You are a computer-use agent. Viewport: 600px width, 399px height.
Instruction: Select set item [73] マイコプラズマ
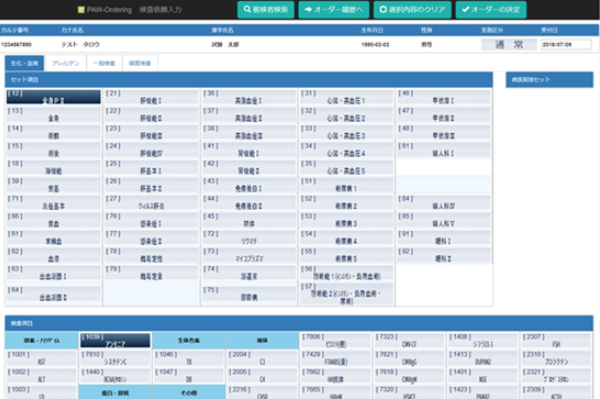249,255
